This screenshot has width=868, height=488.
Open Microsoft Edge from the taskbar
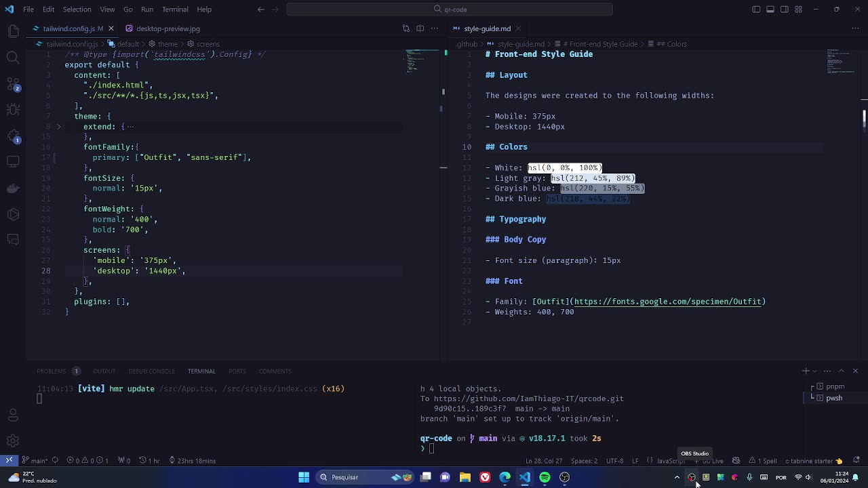pyautogui.click(x=505, y=477)
